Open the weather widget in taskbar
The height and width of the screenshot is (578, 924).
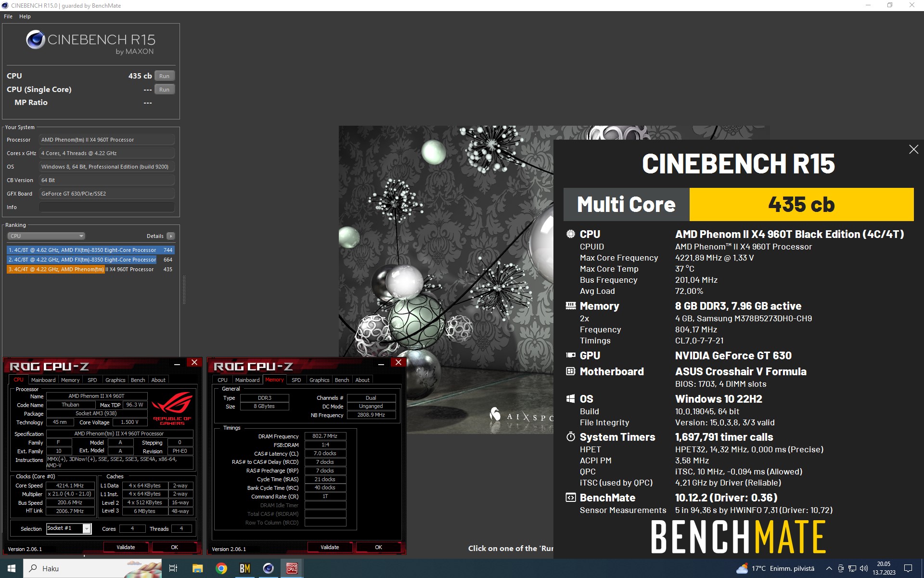[775, 568]
